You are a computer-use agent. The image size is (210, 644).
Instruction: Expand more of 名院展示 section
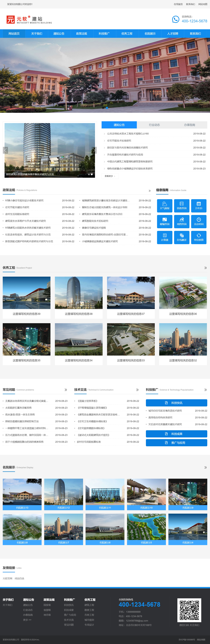pos(205,467)
